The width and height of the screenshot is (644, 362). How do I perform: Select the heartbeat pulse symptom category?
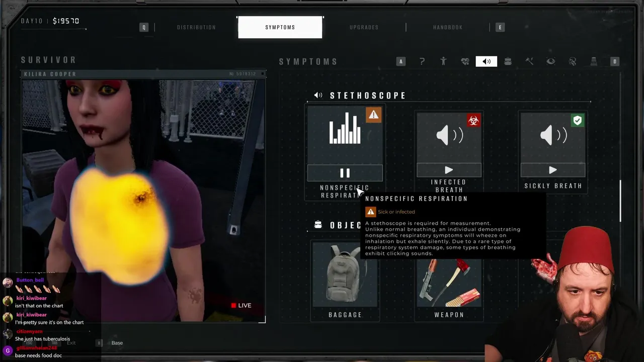(465, 61)
